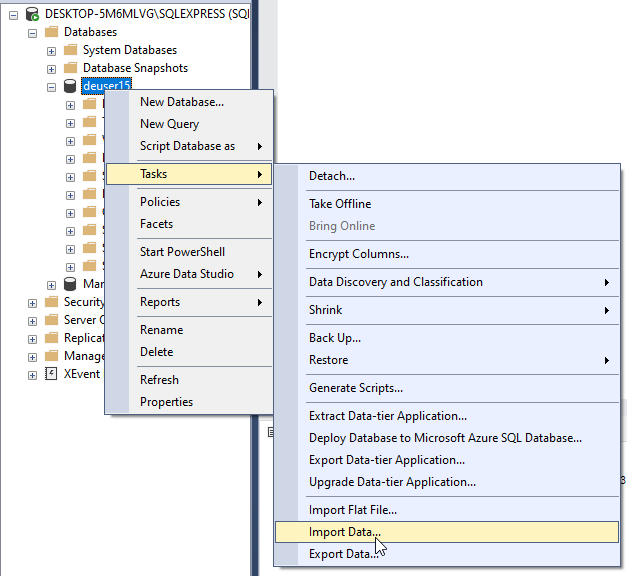Image resolution: width=627 pixels, height=576 pixels.
Task: Choose Import Data from Tasks submenu
Action: click(345, 532)
